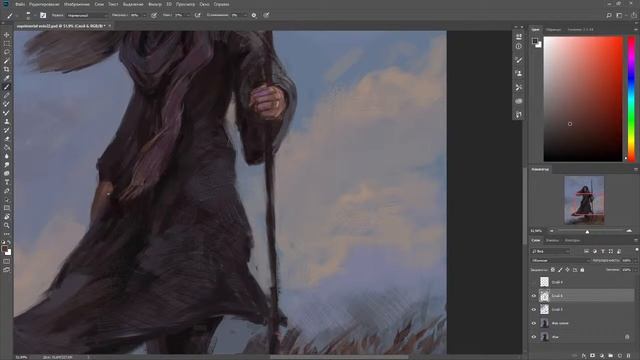The width and height of the screenshot is (640, 360).
Task: Open the search icon in options bar
Action: coord(609,15)
